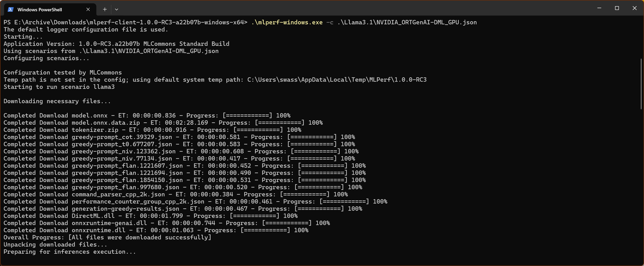
Task: Minimize the terminal window
Action: [599, 8]
